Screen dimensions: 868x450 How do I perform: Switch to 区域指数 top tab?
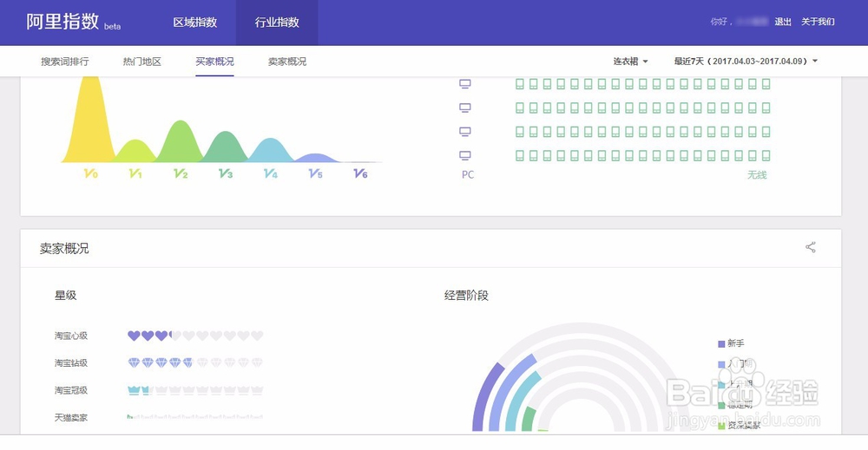click(x=194, y=23)
